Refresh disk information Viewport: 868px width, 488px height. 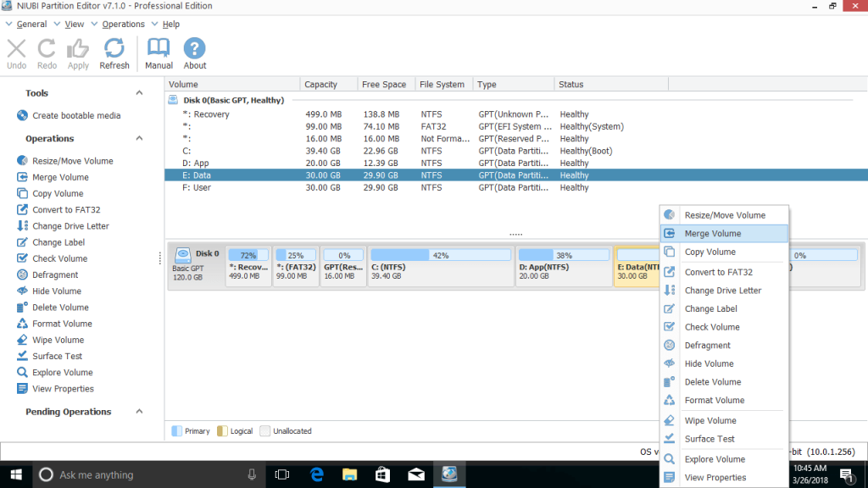click(114, 53)
